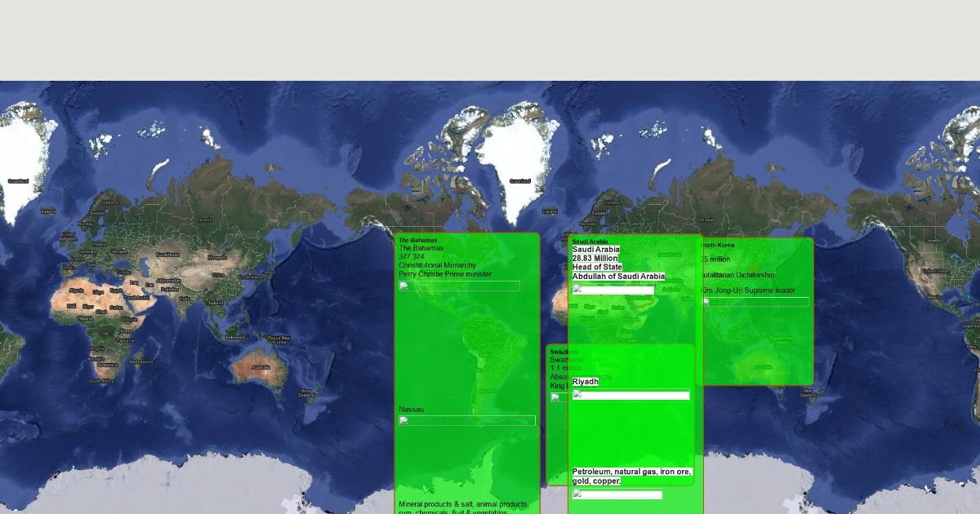980x514 pixels.
Task: Select the 'North Korea' panel title
Action: point(718,245)
